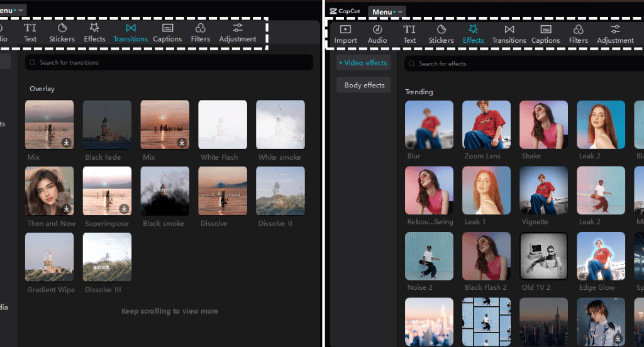This screenshot has width=644, height=347.
Task: Select the Black Fade transition thumbnail
Action: click(x=107, y=124)
